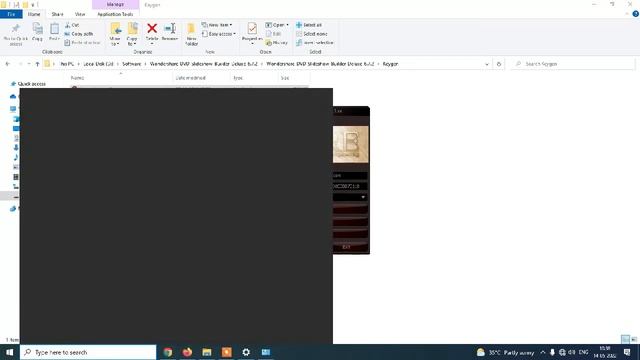Click Invert selection in ribbon
The image size is (640, 360).
315,42
